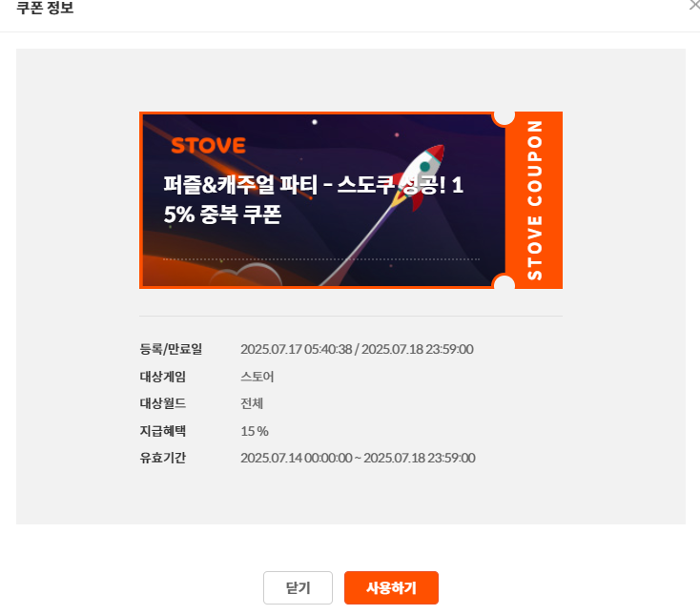Click the 쿠폰 정보 dialog title

pyautogui.click(x=45, y=8)
